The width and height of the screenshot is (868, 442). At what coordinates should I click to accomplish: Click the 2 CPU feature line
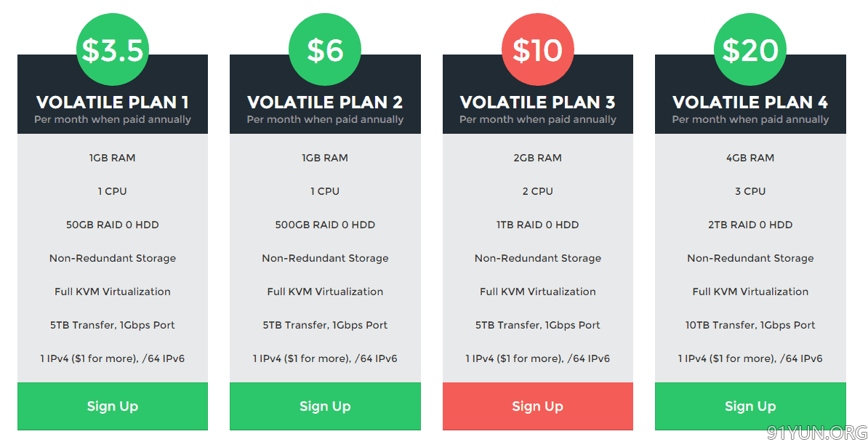537,191
